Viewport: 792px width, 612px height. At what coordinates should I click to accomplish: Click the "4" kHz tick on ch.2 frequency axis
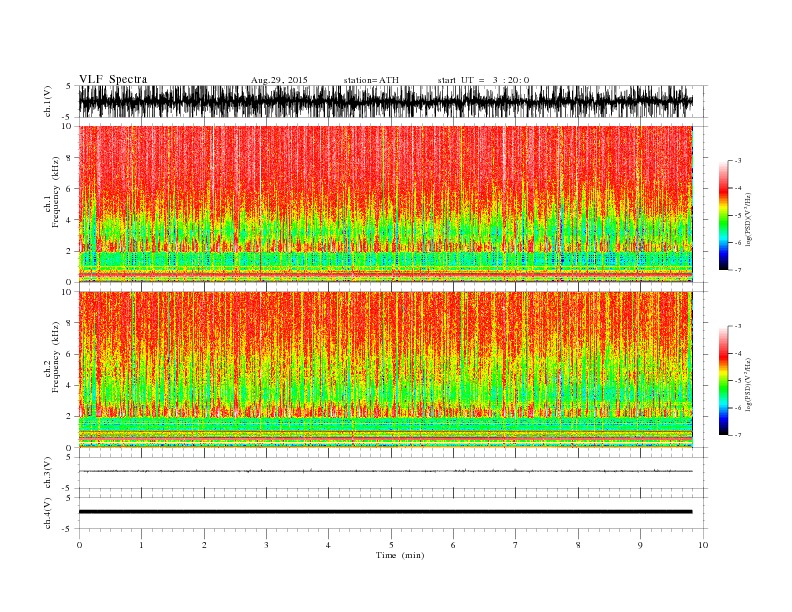coord(69,386)
